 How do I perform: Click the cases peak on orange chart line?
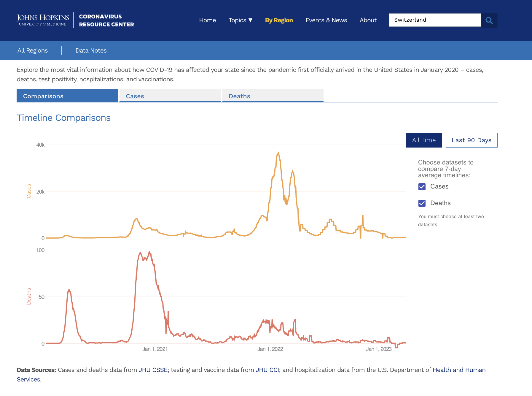click(278, 153)
